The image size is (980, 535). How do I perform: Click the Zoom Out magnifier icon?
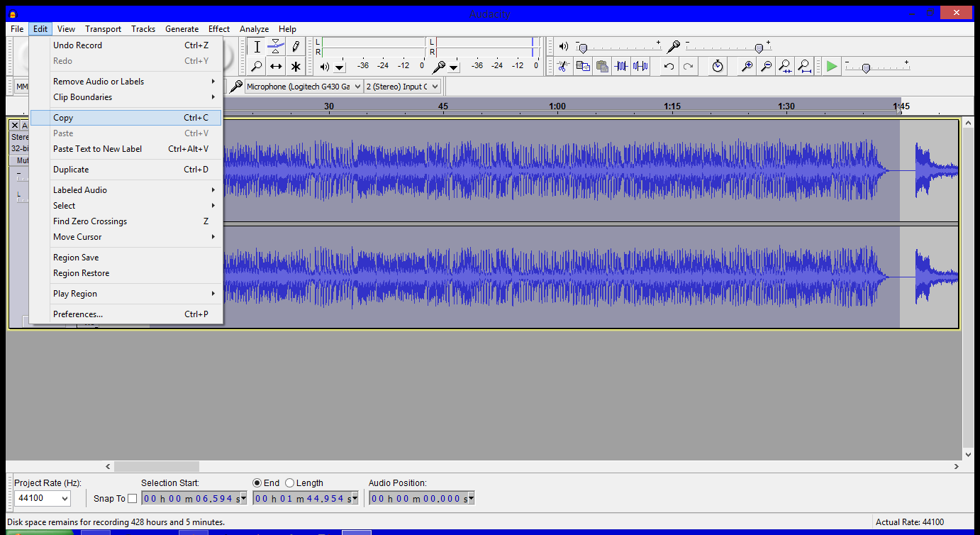click(766, 66)
